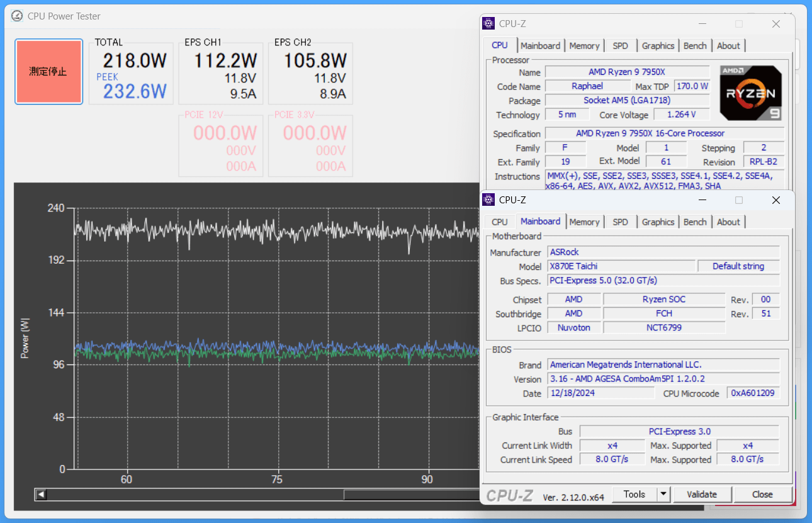The height and width of the screenshot is (523, 812).
Task: Click the Ryzen SOC chipset field
Action: tap(664, 300)
